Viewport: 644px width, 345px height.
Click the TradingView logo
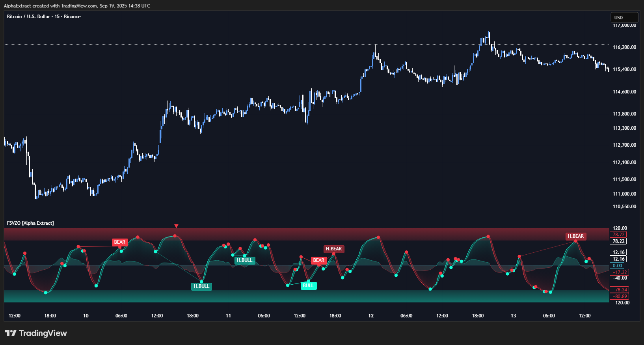click(x=36, y=333)
